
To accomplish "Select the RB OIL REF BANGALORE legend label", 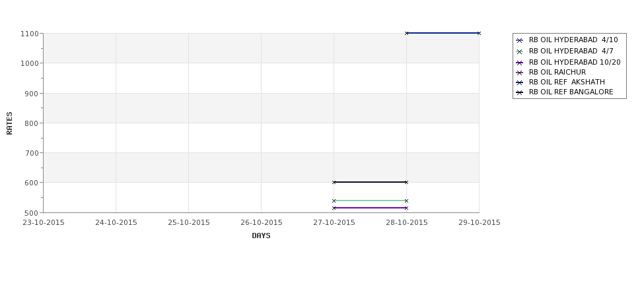I will (571, 92).
